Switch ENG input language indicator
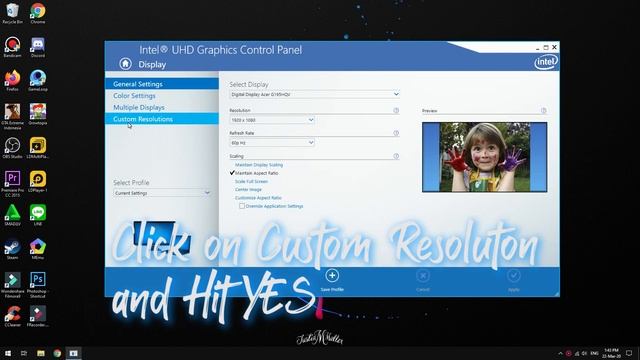This screenshot has height=360, width=640. pyautogui.click(x=594, y=353)
